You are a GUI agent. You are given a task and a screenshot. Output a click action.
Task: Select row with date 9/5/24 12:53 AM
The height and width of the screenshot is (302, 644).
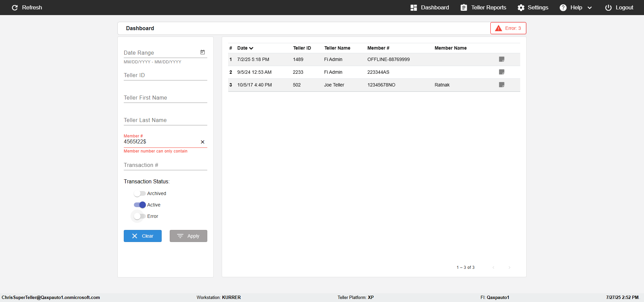(x=374, y=72)
